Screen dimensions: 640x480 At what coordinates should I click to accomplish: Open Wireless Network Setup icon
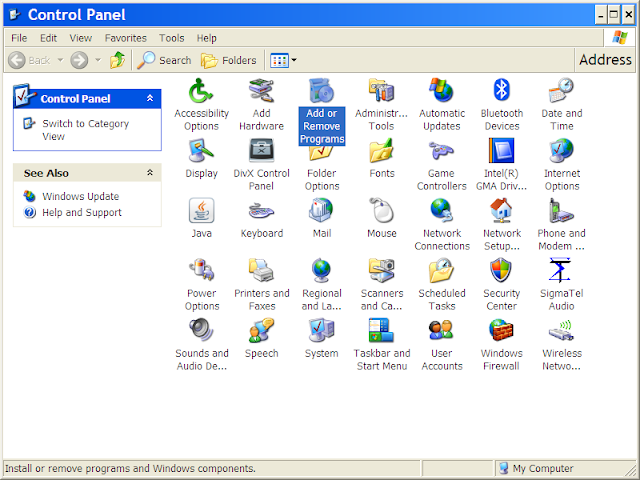tap(562, 330)
